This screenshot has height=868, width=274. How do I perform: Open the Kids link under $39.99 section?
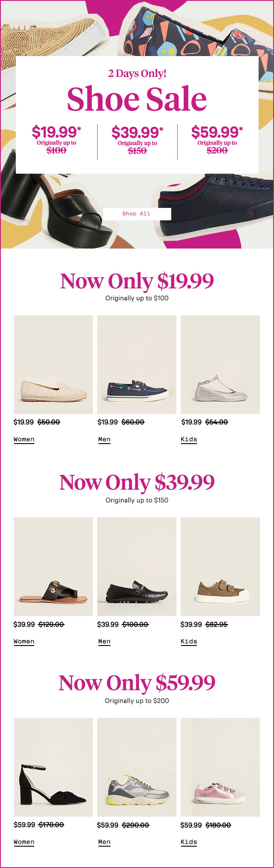coord(189,641)
